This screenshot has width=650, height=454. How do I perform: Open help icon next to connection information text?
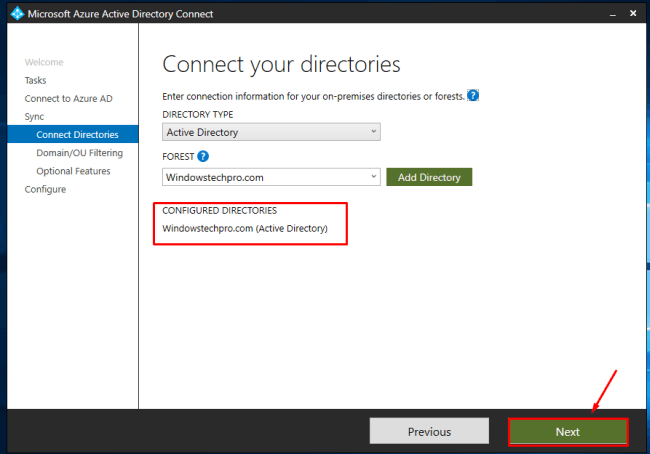coord(473,95)
